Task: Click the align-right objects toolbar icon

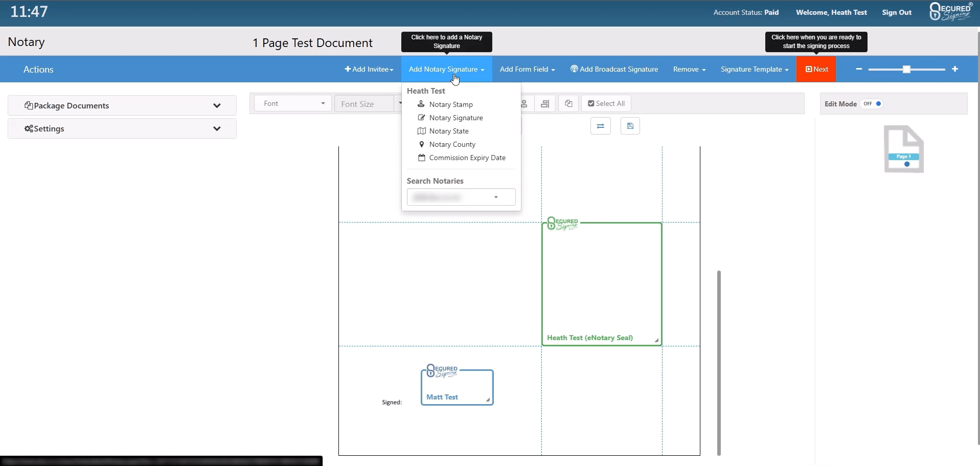Action: pos(545,104)
